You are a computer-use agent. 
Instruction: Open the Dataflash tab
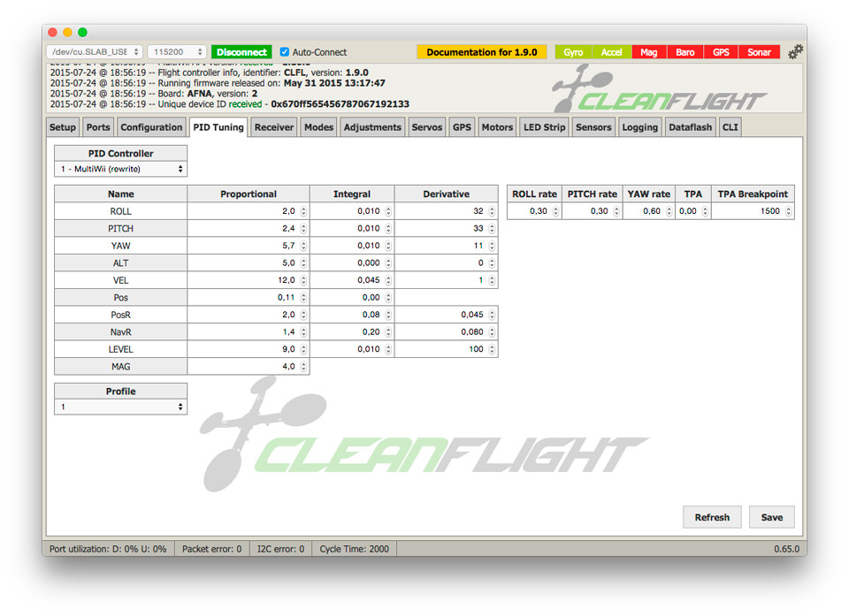point(691,127)
